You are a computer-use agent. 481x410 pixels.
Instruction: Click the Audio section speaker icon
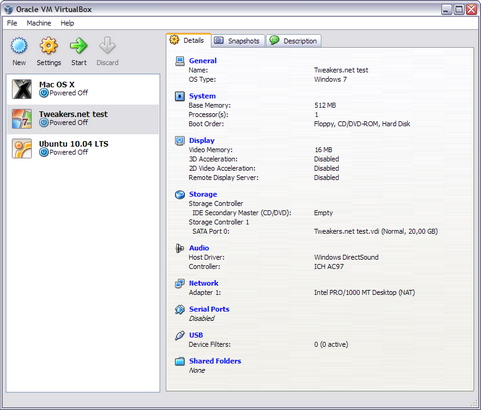(x=180, y=248)
